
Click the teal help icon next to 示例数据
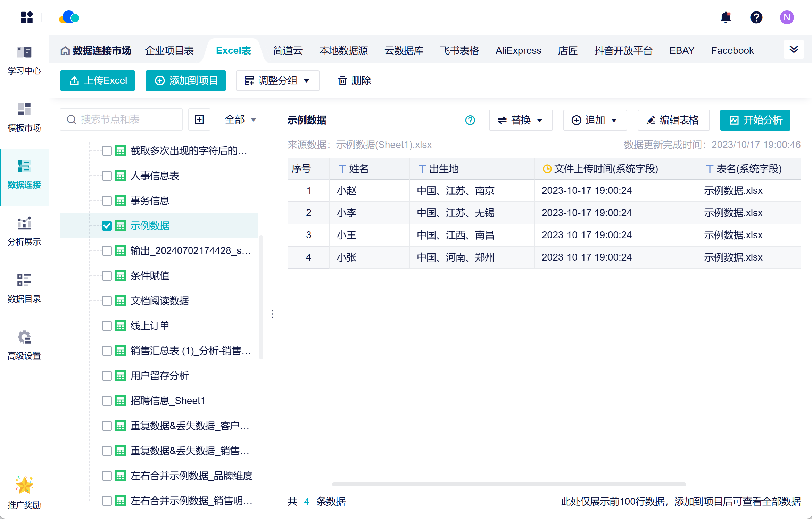coord(470,120)
